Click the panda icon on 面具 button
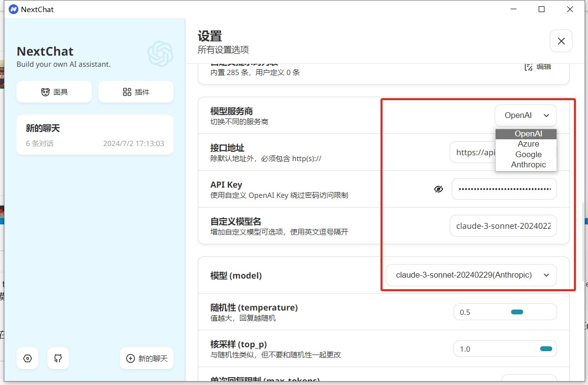Image resolution: width=588 pixels, height=385 pixels. pyautogui.click(x=45, y=92)
